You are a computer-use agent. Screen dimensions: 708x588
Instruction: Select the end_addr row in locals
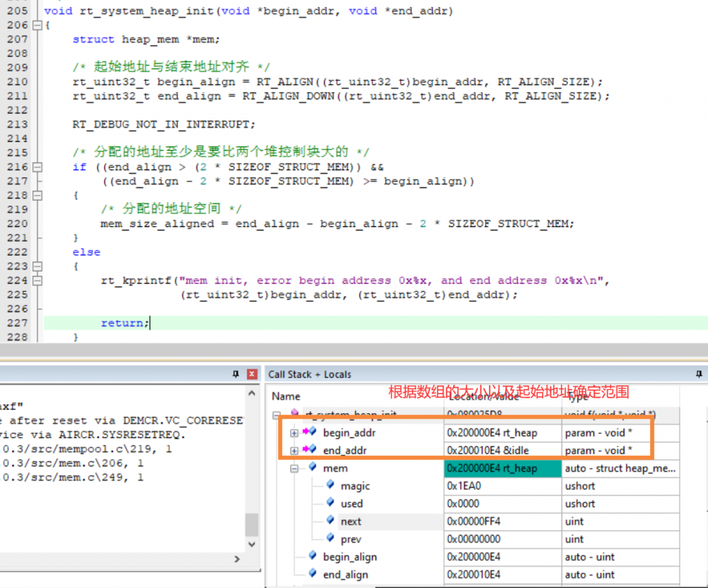pyautogui.click(x=472, y=451)
